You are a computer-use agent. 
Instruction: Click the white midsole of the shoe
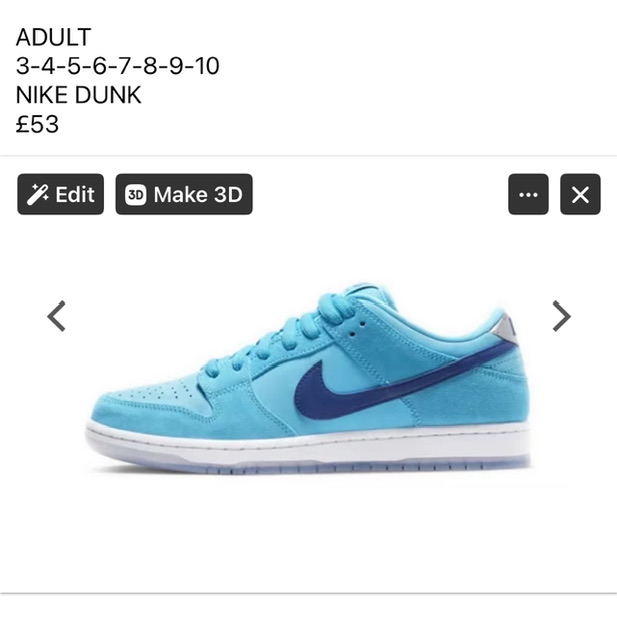coord(308,445)
